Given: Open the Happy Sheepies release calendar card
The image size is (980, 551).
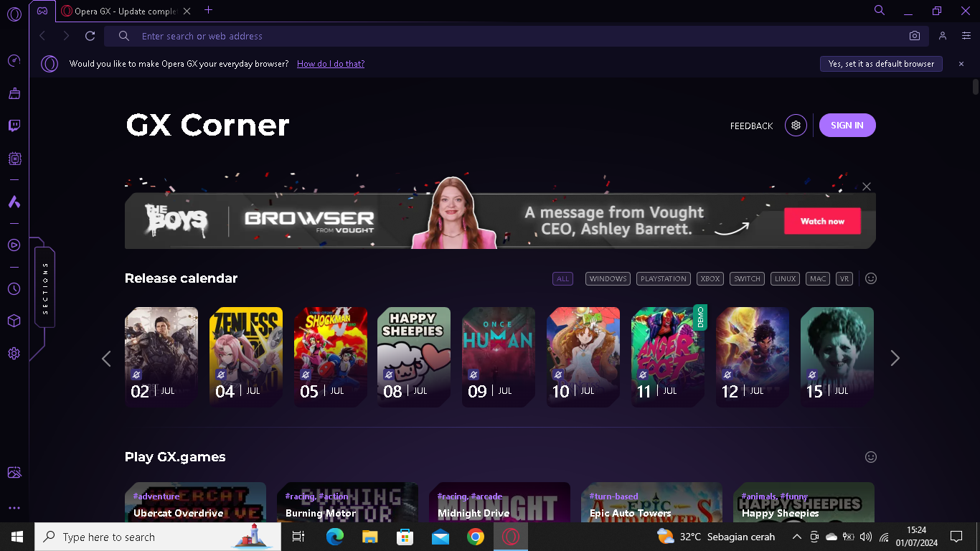Looking at the screenshot, I should [414, 357].
